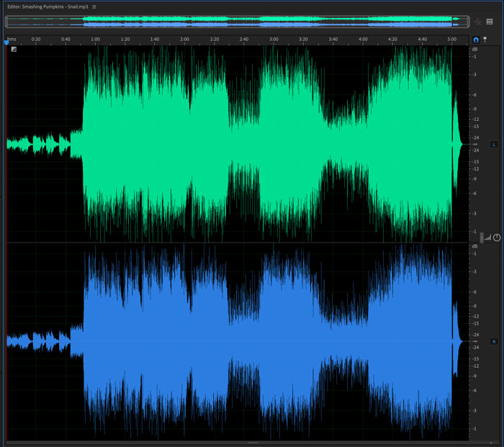Click the middle of the overview waveform navigator

pos(238,22)
